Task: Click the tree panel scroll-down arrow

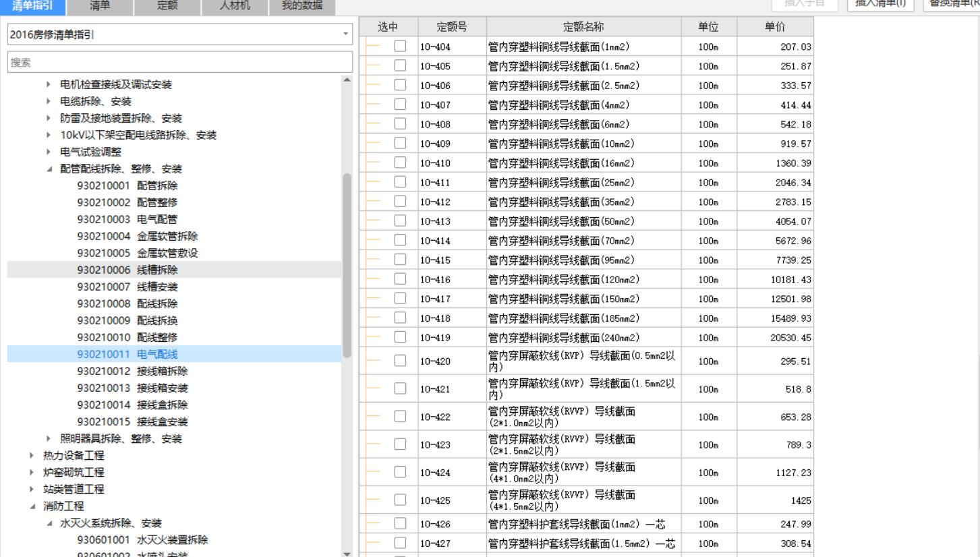Action: click(347, 554)
